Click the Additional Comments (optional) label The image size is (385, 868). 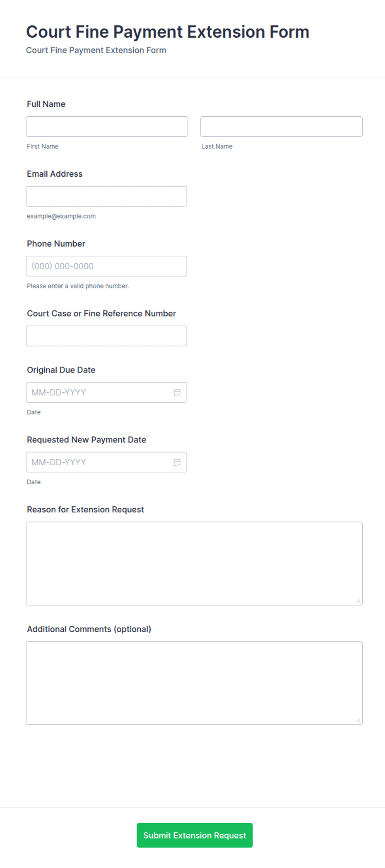89,629
